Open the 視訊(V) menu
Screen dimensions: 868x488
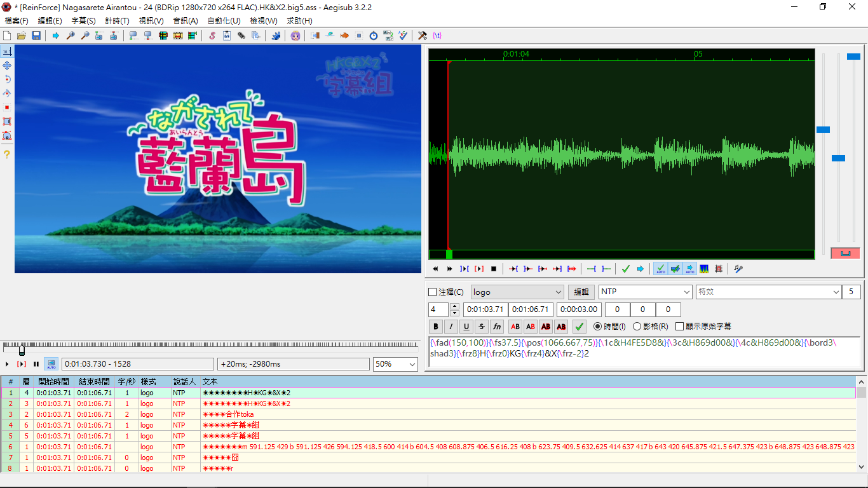[151, 21]
